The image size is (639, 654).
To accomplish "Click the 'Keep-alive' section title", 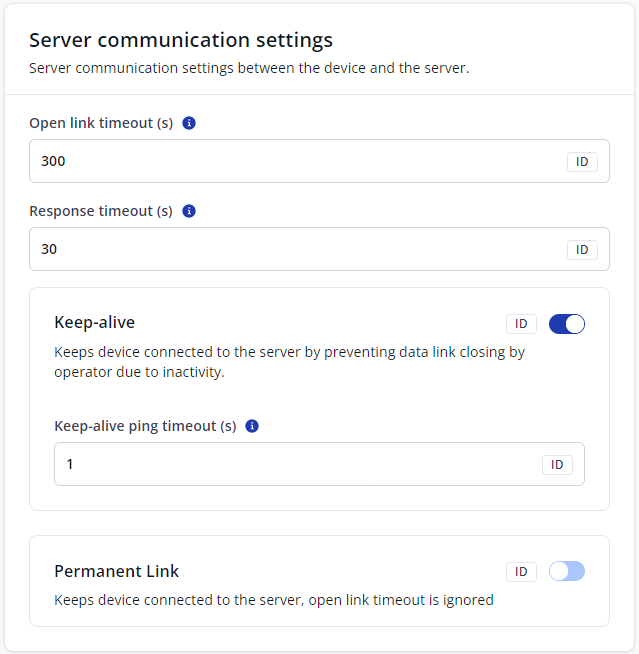I will click(x=94, y=322).
